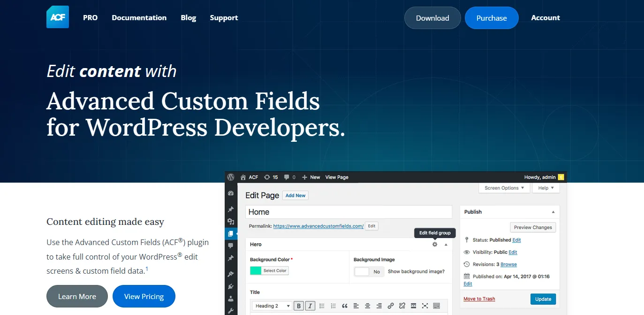Open the Heading 2 format dropdown

272,306
